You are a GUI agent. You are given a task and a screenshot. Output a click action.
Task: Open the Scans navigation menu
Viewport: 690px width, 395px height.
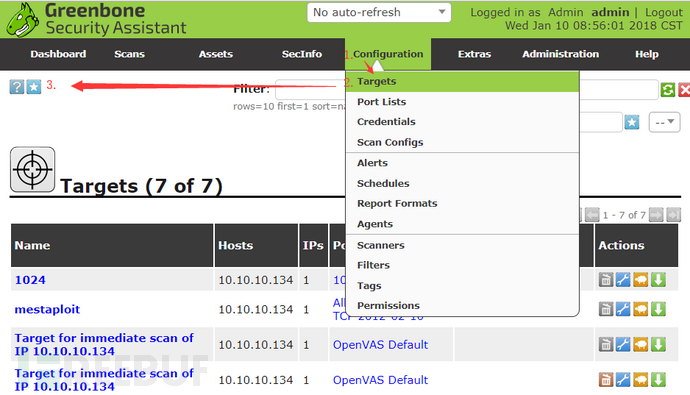coord(129,54)
